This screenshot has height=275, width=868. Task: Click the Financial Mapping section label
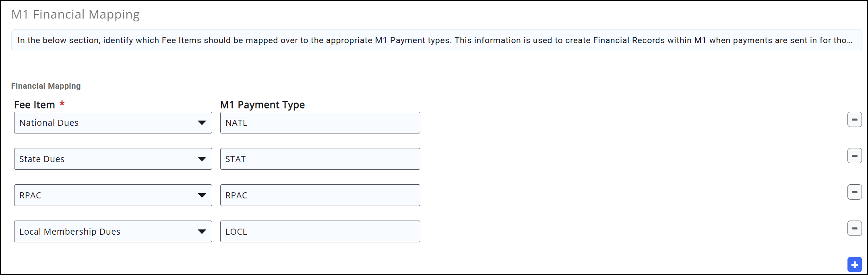point(46,86)
